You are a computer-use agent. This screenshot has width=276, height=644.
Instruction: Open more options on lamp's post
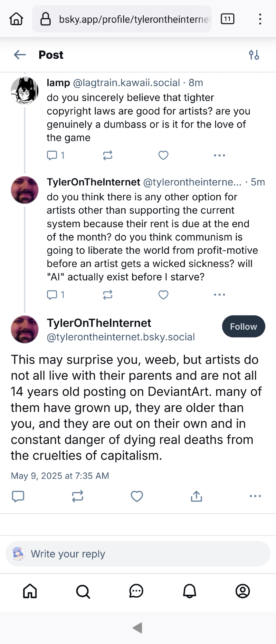pyautogui.click(x=219, y=156)
